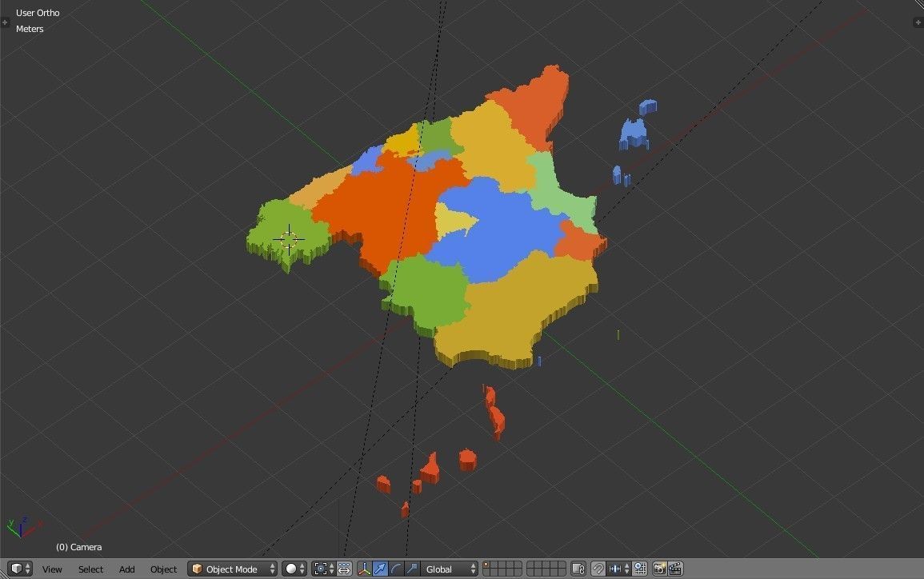Open the Object Mode dropdown
The width and height of the screenshot is (924, 579).
pyautogui.click(x=232, y=569)
